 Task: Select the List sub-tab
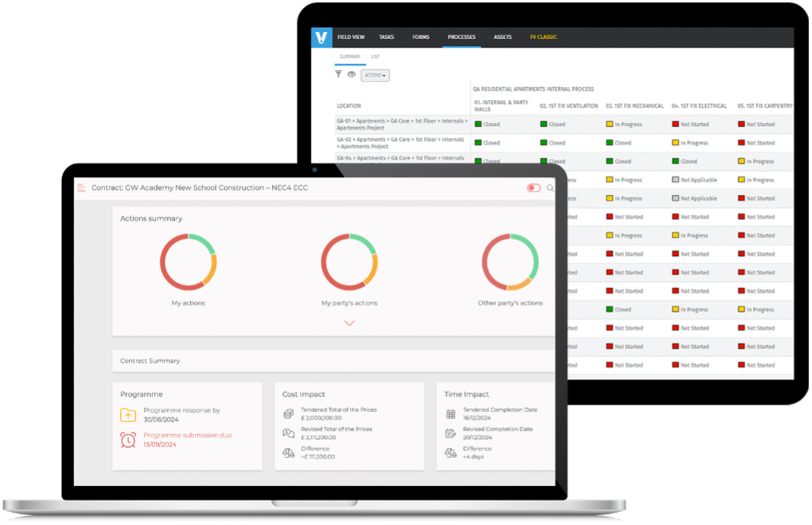coord(375,57)
